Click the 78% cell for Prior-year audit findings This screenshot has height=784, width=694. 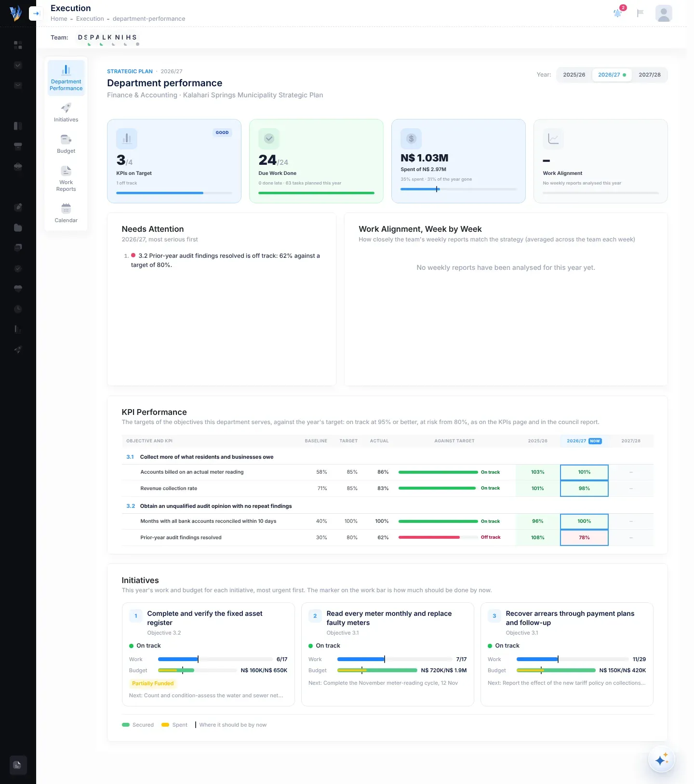[x=584, y=538]
